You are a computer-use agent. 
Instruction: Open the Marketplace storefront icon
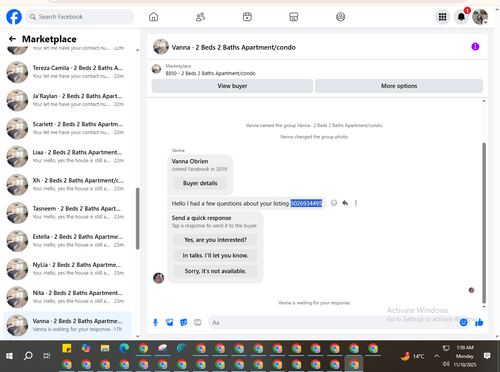point(294,17)
